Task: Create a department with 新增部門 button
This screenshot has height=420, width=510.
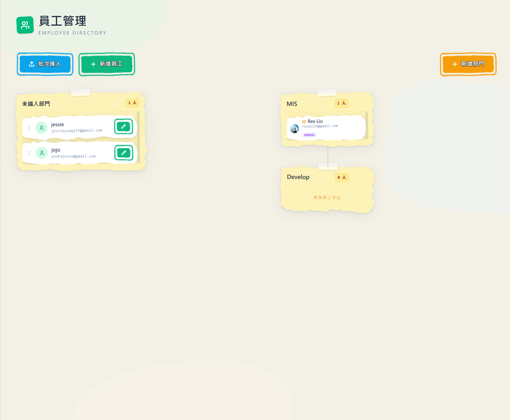Action: [468, 64]
